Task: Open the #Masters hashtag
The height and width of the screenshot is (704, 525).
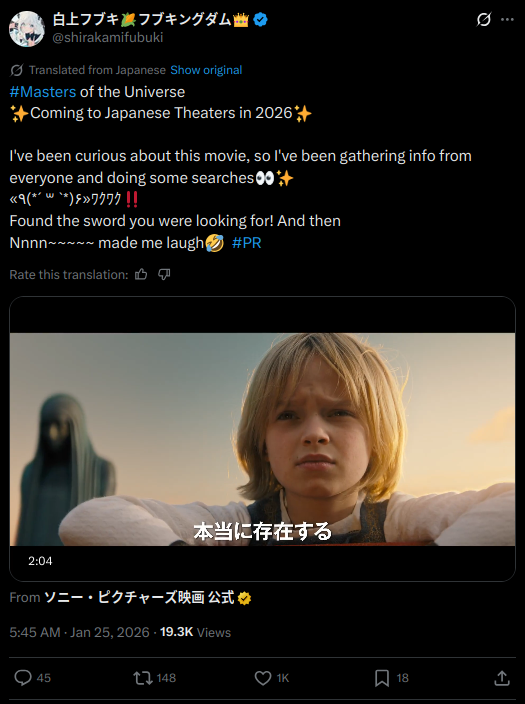Action: [43, 92]
